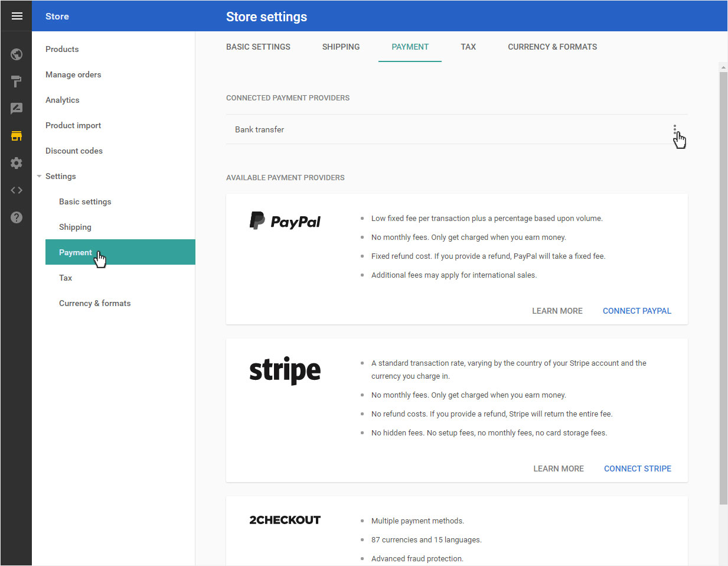Click 'No hidden fees' Stripe bullet text
Image resolution: width=728 pixels, height=566 pixels.
point(489,432)
